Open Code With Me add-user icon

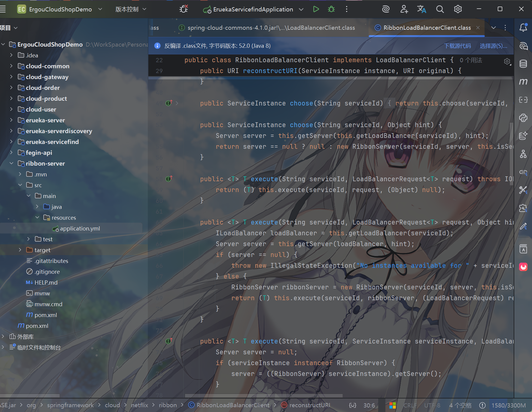(404, 9)
